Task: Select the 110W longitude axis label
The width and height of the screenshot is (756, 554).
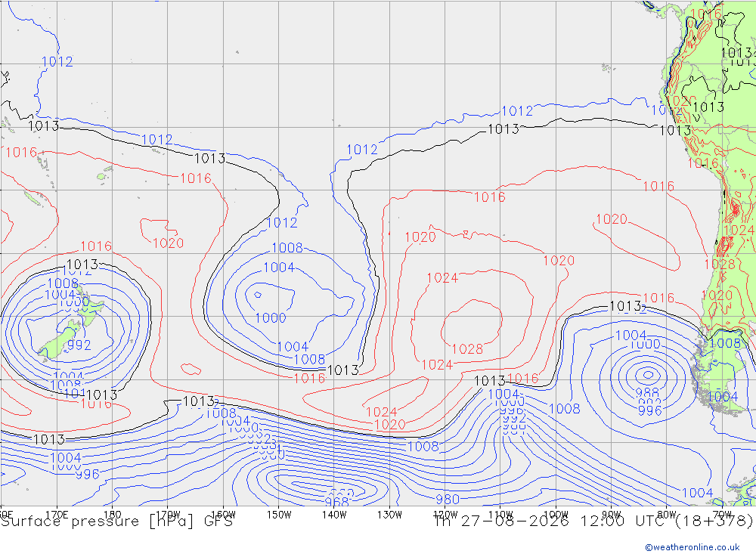Action: pyautogui.click(x=500, y=515)
